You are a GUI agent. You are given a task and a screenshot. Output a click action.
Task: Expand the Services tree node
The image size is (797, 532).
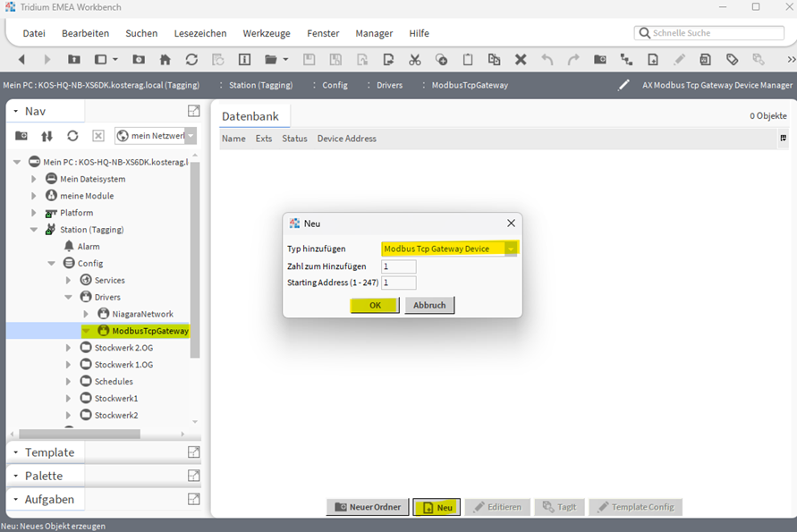coord(68,280)
